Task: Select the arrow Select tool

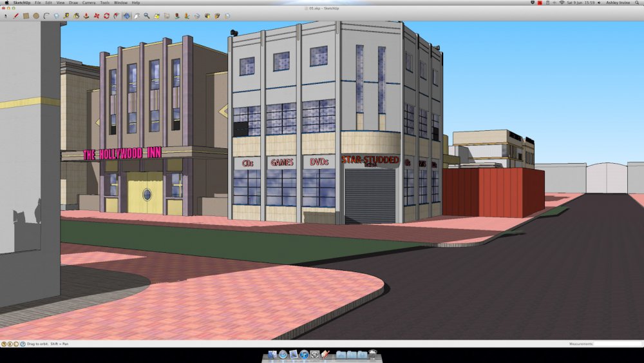Action: coord(6,15)
